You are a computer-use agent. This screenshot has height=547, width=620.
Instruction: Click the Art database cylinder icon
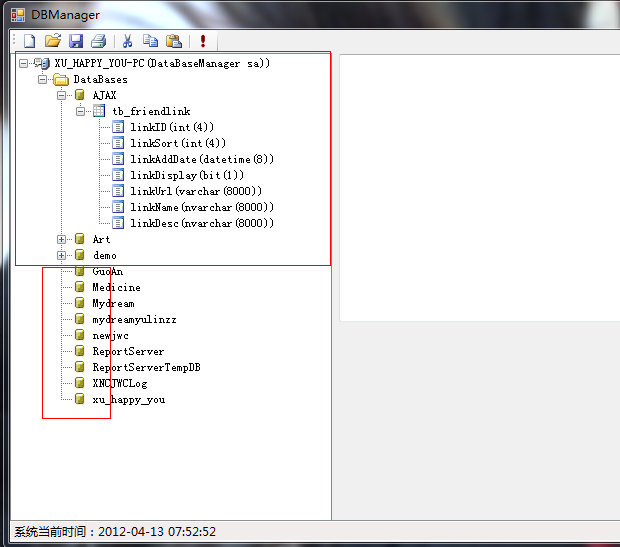(x=80, y=239)
